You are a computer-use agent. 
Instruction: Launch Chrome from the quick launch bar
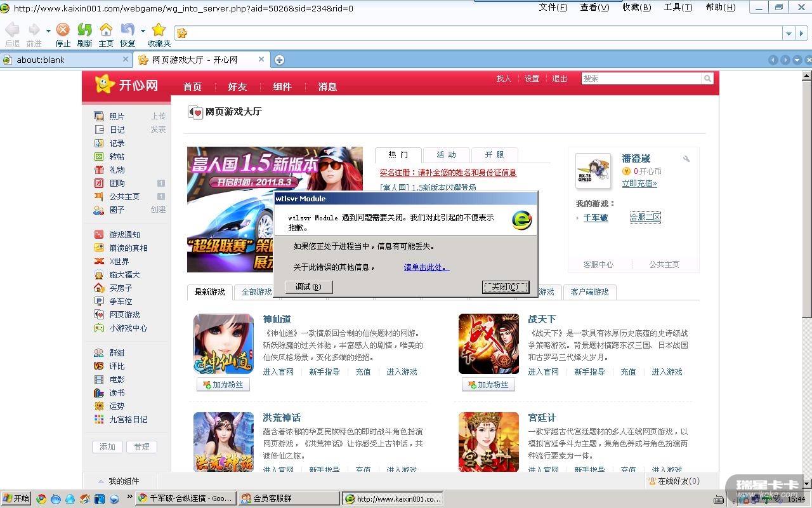tap(41, 499)
